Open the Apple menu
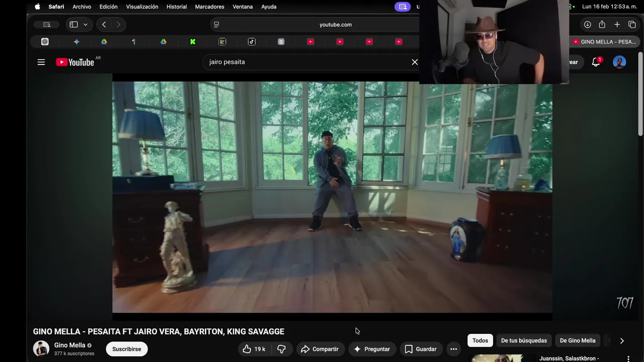The width and height of the screenshot is (644, 362). pos(37,7)
